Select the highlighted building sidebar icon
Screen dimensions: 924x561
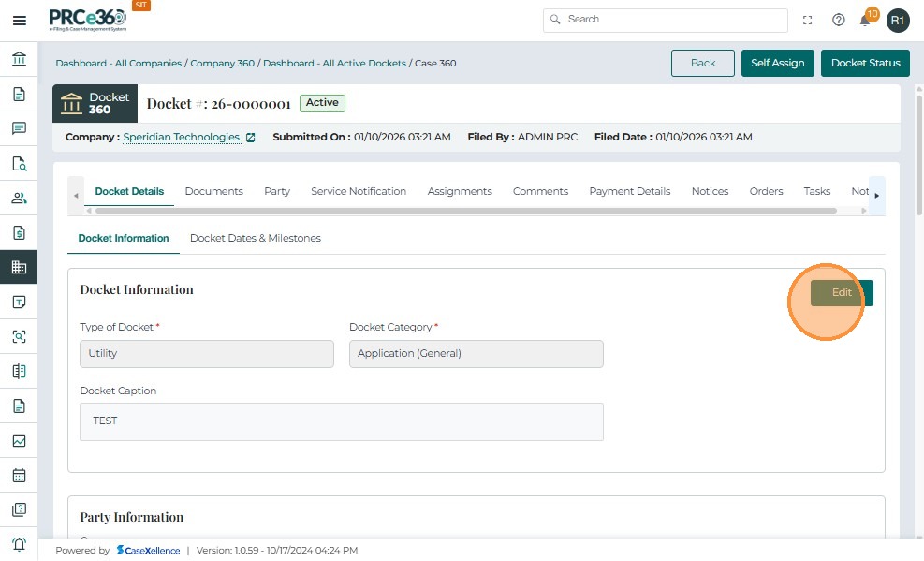pyautogui.click(x=19, y=268)
